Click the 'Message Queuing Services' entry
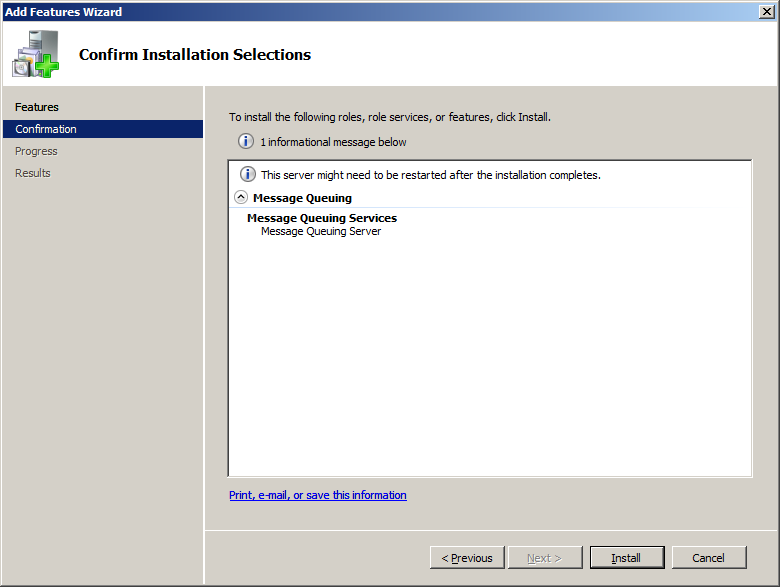This screenshot has height=587, width=780. (x=322, y=218)
